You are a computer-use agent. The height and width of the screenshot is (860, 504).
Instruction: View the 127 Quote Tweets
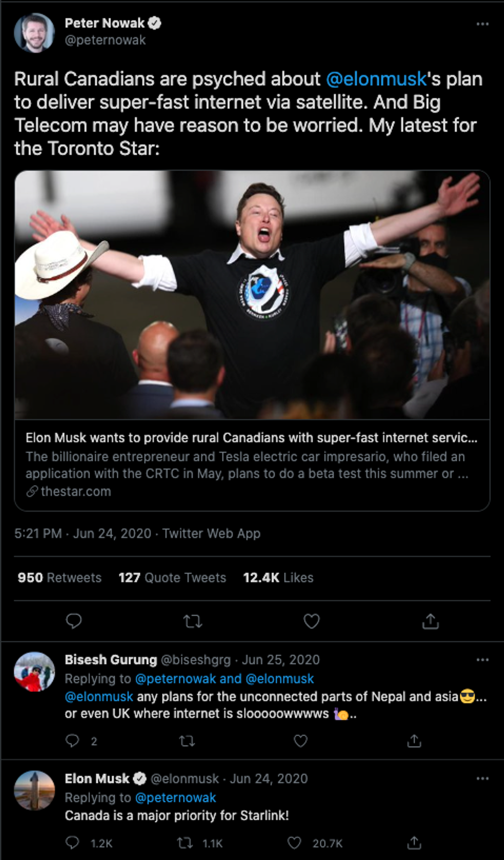172,578
